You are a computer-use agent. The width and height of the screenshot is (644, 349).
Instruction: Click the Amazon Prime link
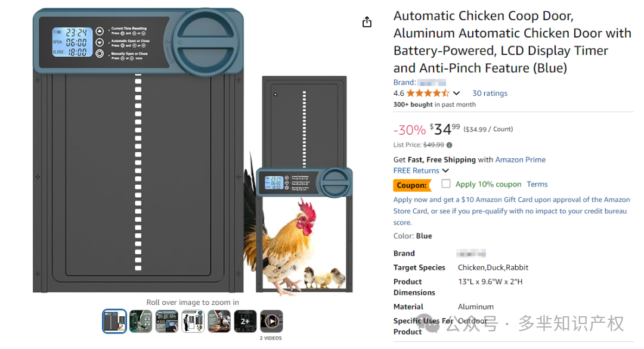tap(520, 160)
